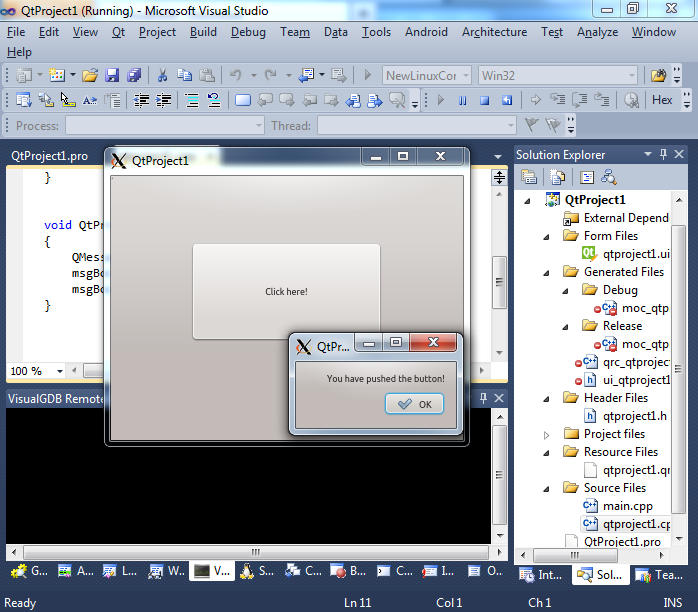This screenshot has height=612, width=698.
Task: Open the 100 % zoom dropdown
Action: pyautogui.click(x=59, y=371)
